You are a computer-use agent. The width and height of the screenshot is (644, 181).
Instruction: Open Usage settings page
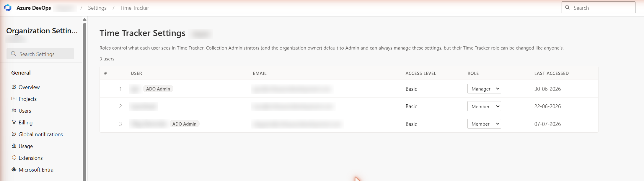pyautogui.click(x=26, y=146)
